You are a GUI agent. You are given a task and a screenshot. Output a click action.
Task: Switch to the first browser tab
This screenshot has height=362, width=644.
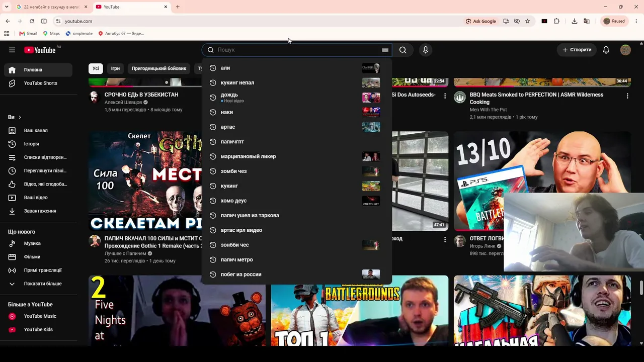tap(50, 7)
